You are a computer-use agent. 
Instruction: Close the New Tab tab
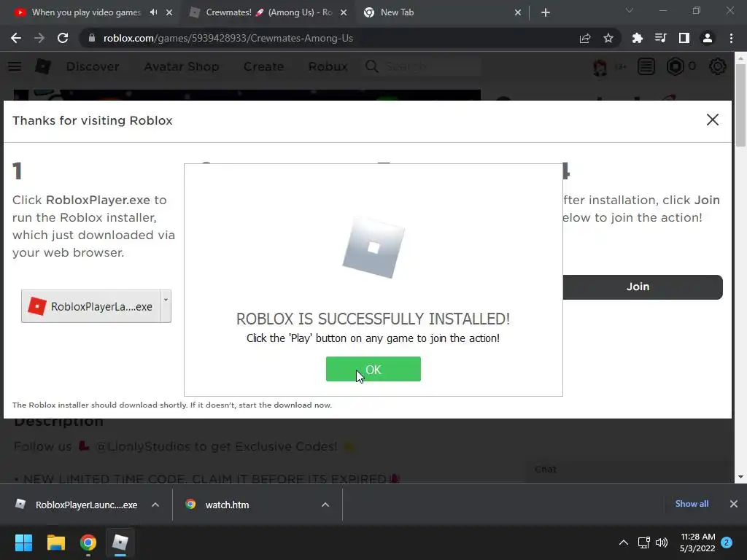(x=518, y=12)
